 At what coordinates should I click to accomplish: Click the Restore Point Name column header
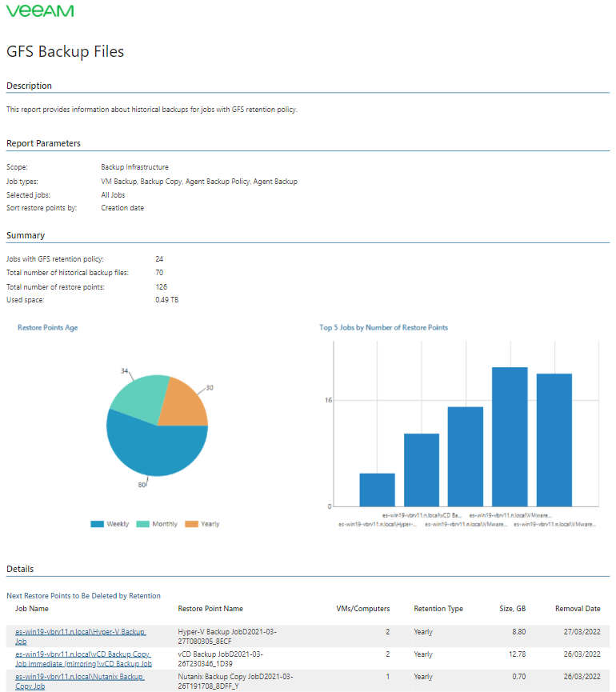(210, 609)
